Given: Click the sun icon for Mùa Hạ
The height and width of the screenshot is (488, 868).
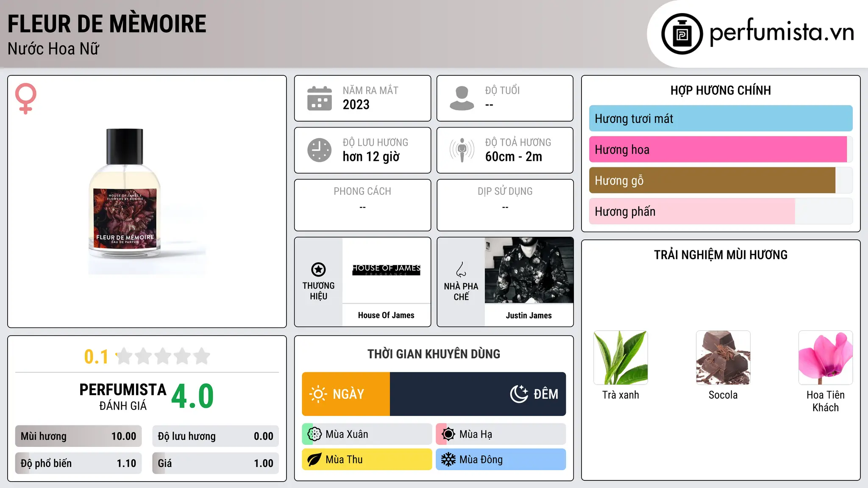Looking at the screenshot, I should pyautogui.click(x=448, y=434).
